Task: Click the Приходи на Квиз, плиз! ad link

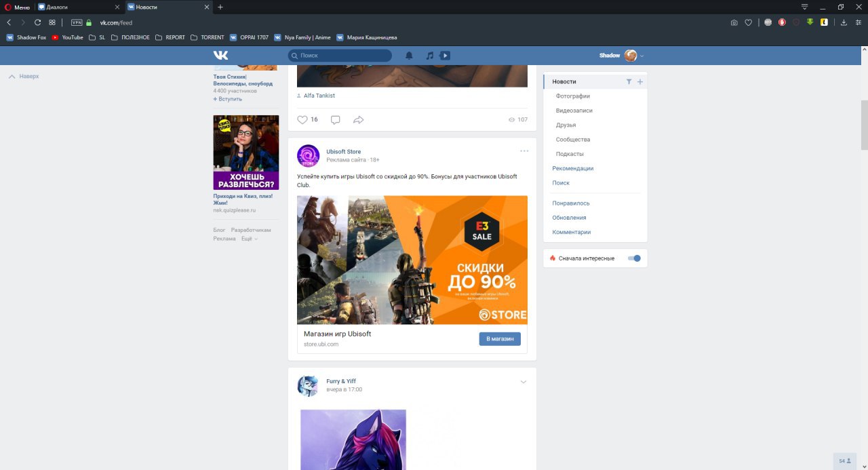Action: coord(243,199)
